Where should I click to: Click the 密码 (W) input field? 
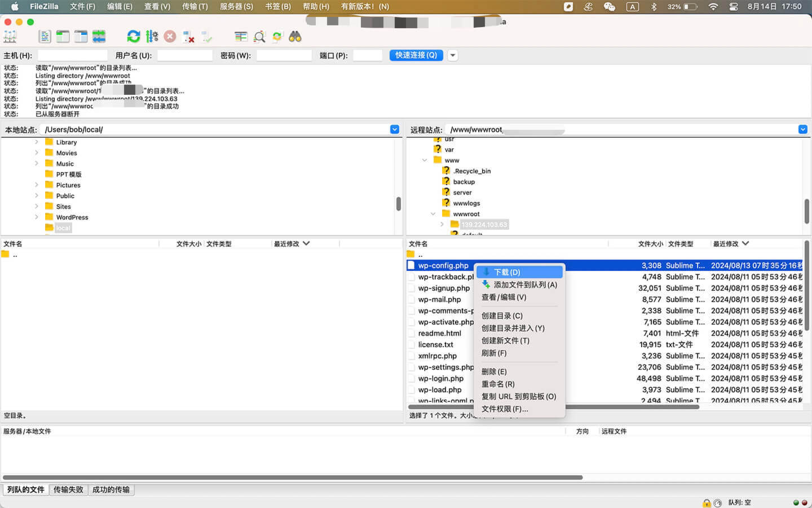pyautogui.click(x=284, y=55)
